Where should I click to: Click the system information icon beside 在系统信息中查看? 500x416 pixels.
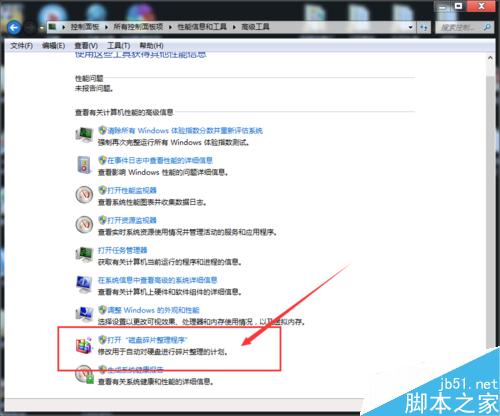tap(84, 284)
